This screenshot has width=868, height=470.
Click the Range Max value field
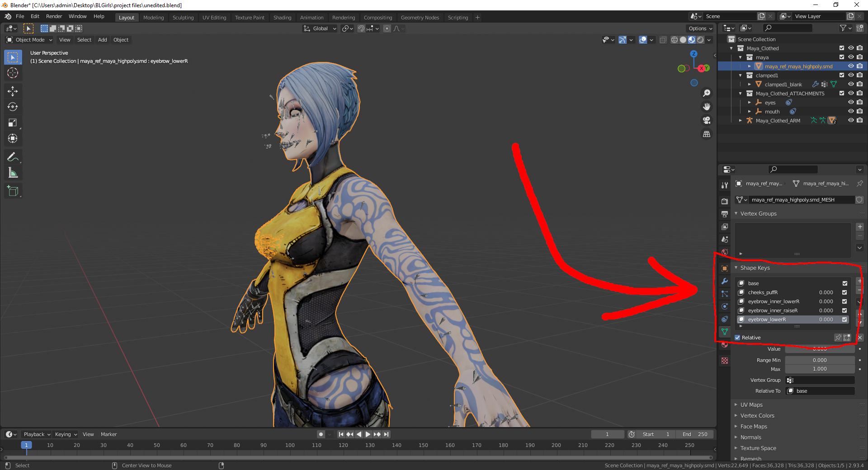click(820, 369)
